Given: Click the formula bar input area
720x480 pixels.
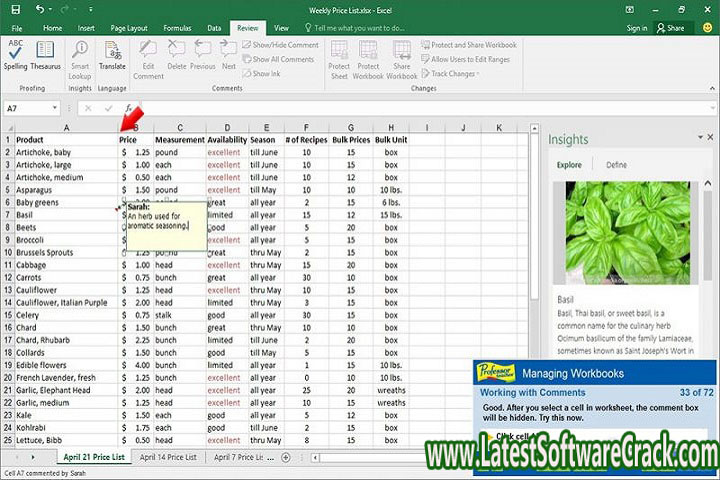Looking at the screenshot, I should [425, 108].
